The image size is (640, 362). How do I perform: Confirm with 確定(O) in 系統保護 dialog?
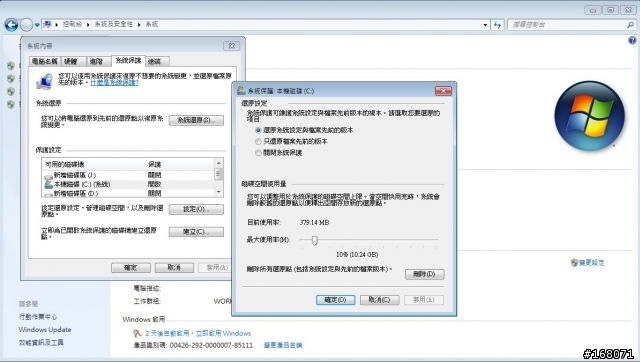click(336, 300)
